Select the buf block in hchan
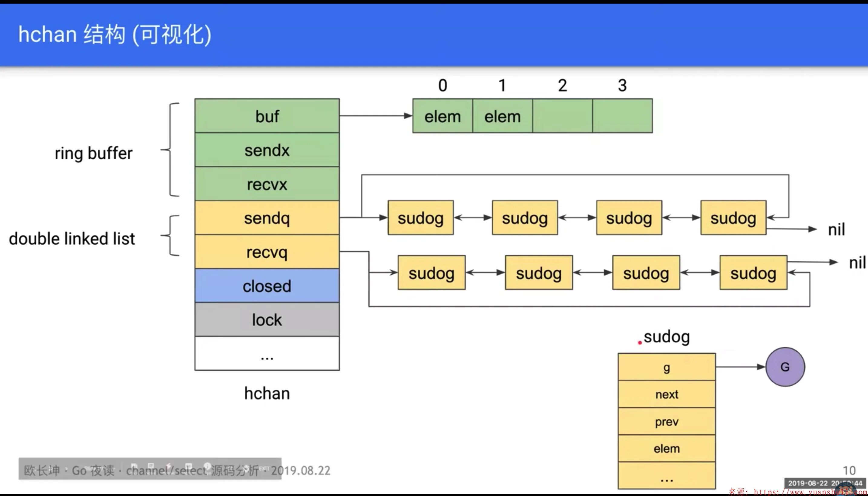Image resolution: width=868 pixels, height=496 pixels. click(x=267, y=116)
